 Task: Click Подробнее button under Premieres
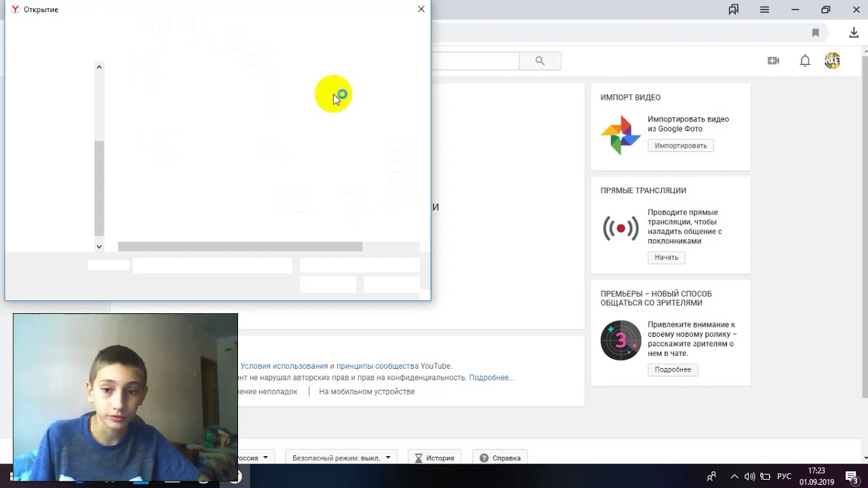(673, 369)
